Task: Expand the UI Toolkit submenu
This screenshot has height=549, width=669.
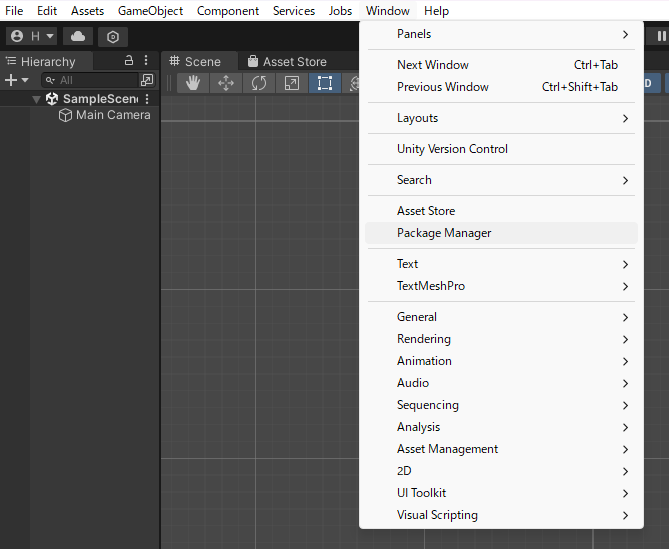Action: click(501, 493)
